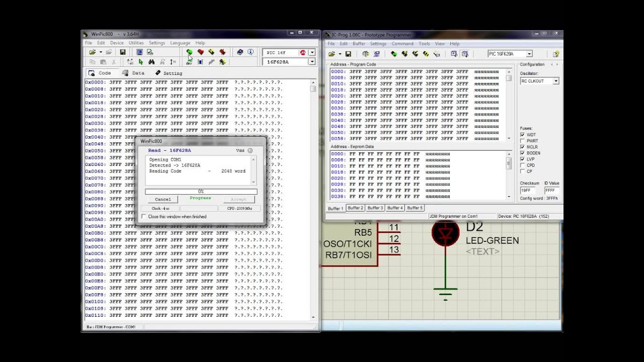Check 'Close this window when finished'
Screen dimensions: 644x362
143,217
